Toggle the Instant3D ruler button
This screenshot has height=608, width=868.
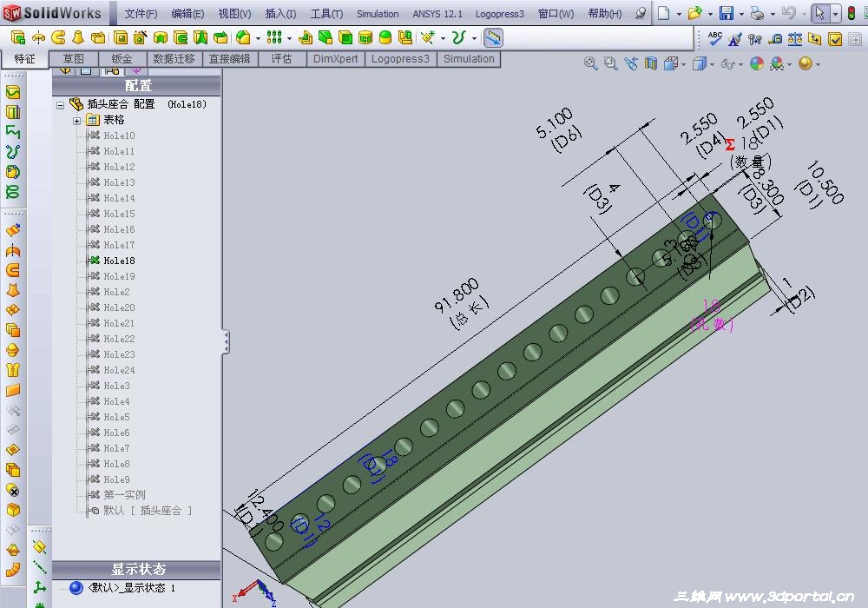tap(493, 37)
